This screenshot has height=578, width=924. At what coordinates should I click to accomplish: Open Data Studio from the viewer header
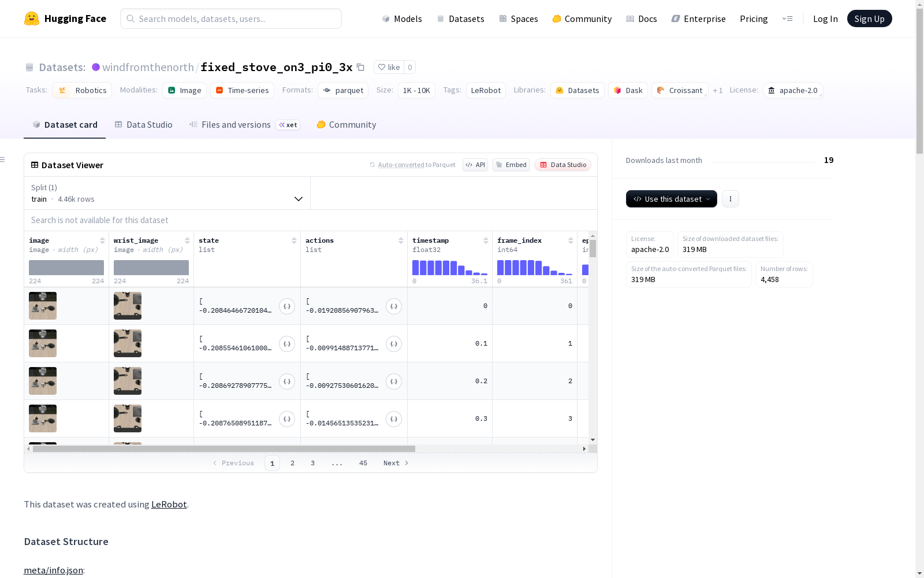click(562, 165)
